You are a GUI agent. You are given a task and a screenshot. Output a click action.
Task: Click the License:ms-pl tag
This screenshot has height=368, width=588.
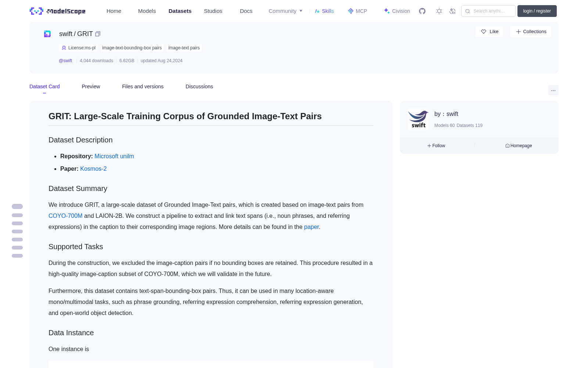pos(79,48)
